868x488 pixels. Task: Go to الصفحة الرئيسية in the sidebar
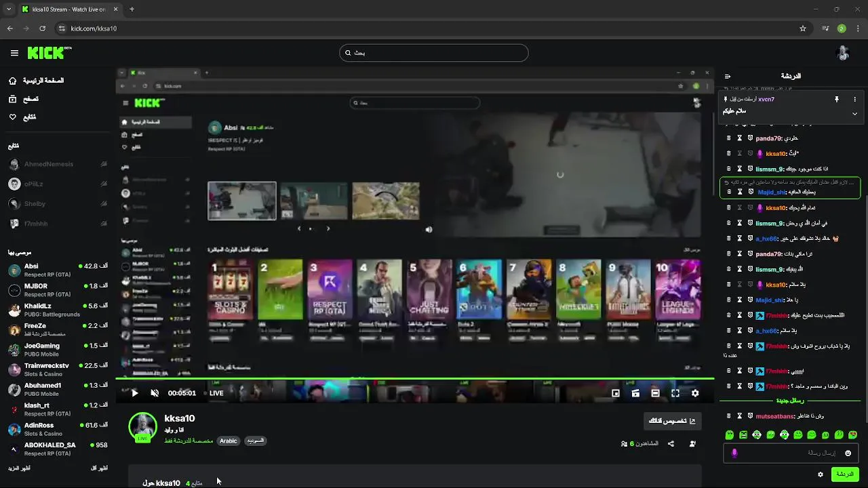pyautogui.click(x=43, y=81)
